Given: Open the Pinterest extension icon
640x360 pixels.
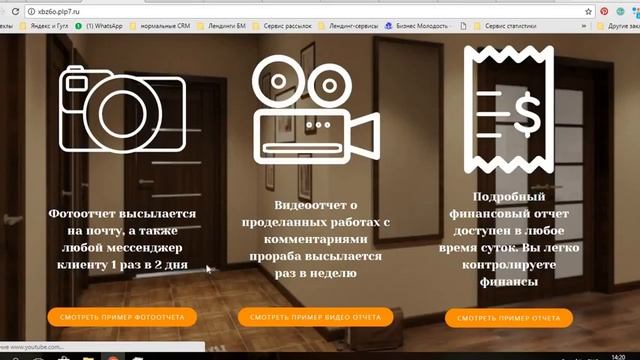Looking at the screenshot, I should click(604, 11).
